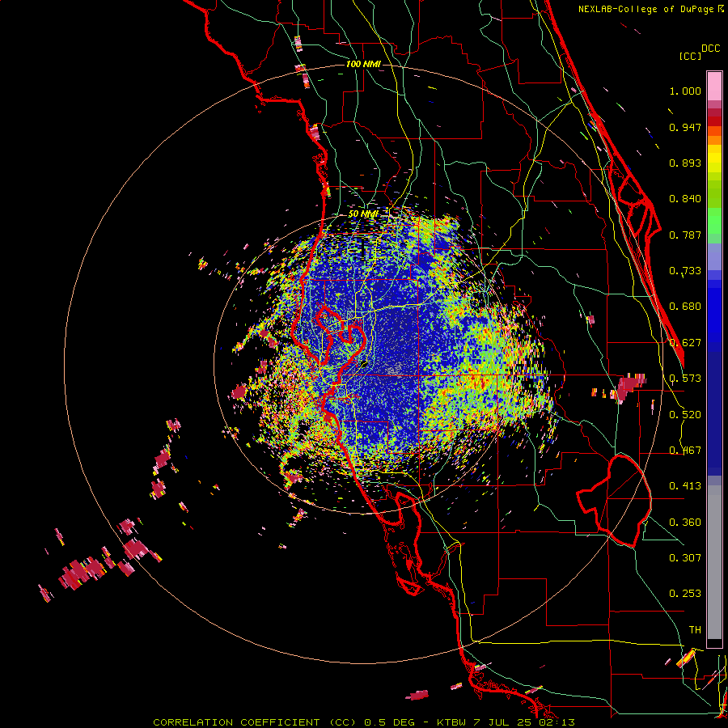This screenshot has width=728, height=728.
Task: Select the 100 NMI range ring label
Action: tap(363, 64)
